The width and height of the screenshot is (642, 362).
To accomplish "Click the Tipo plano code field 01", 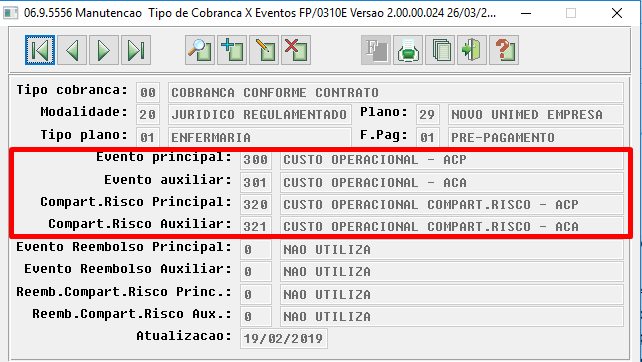I will 148,137.
